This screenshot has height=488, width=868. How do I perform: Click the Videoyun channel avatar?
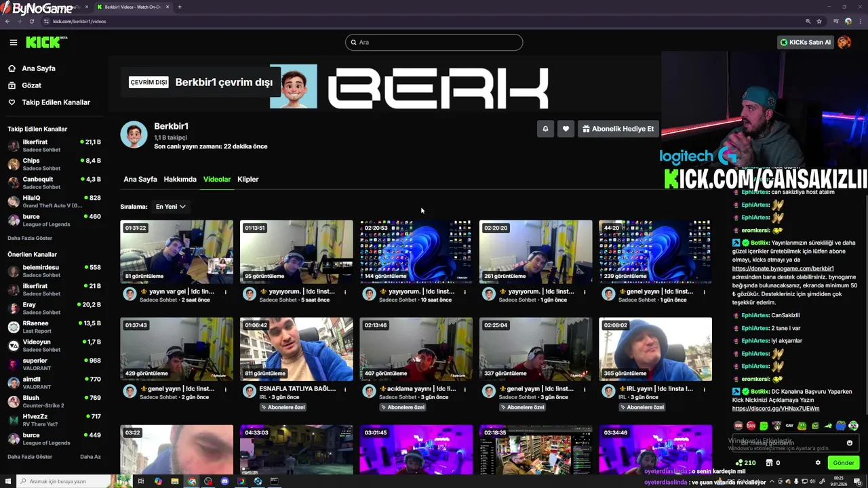click(14, 346)
